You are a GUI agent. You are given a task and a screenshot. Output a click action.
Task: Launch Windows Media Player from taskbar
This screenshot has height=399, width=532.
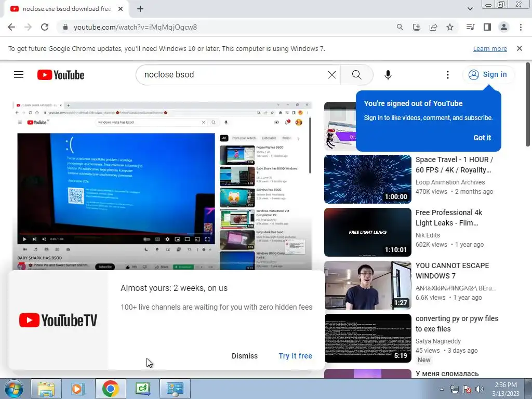pyautogui.click(x=78, y=389)
